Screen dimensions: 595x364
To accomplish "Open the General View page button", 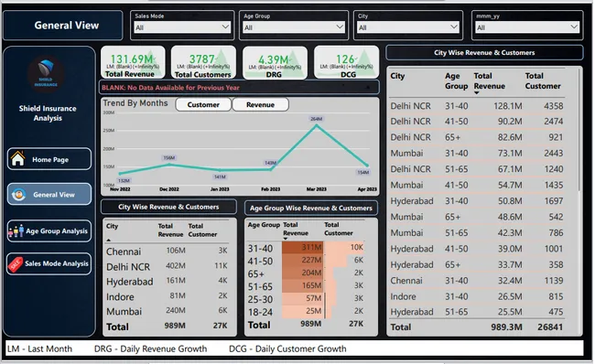I will click(x=49, y=194).
